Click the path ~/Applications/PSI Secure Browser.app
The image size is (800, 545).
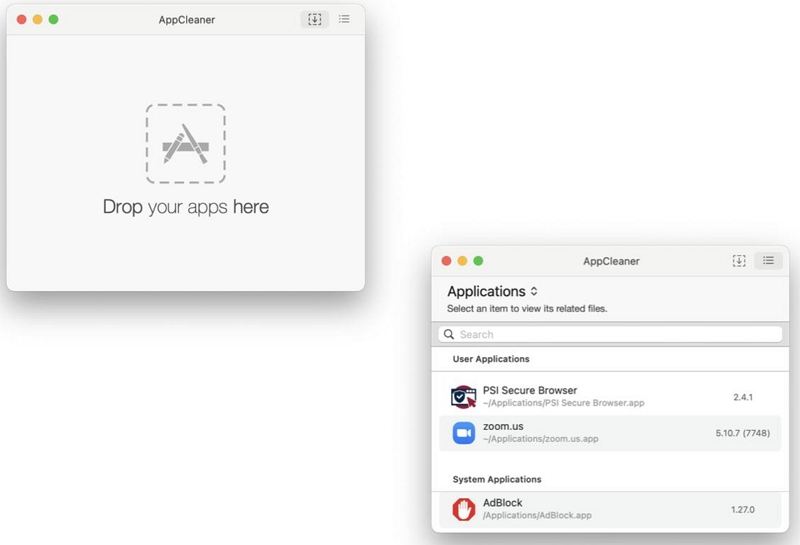click(564, 403)
